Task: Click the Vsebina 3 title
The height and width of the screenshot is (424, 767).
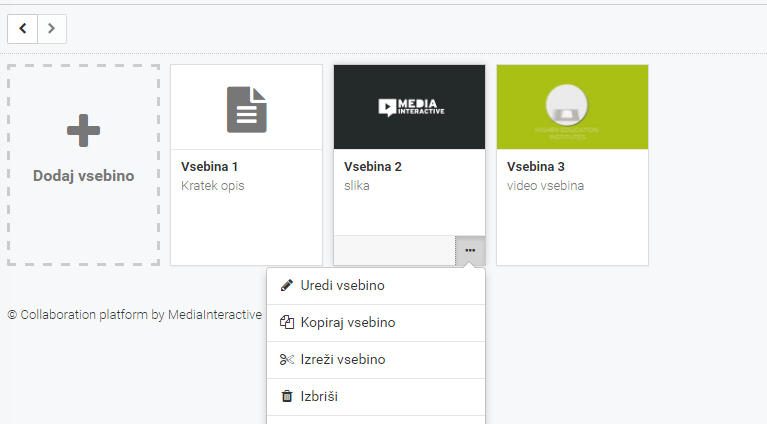Action: tap(536, 167)
